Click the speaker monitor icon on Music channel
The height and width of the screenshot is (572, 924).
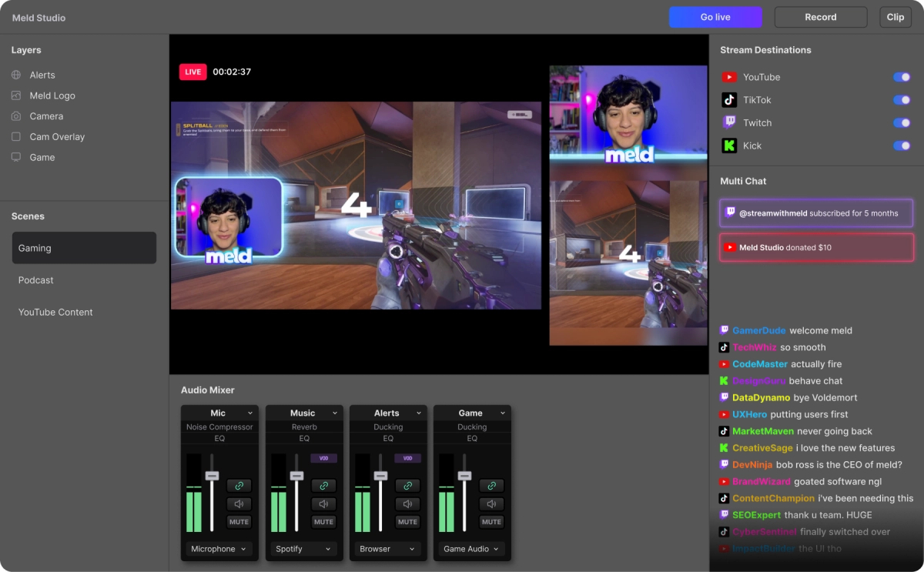coord(323,504)
